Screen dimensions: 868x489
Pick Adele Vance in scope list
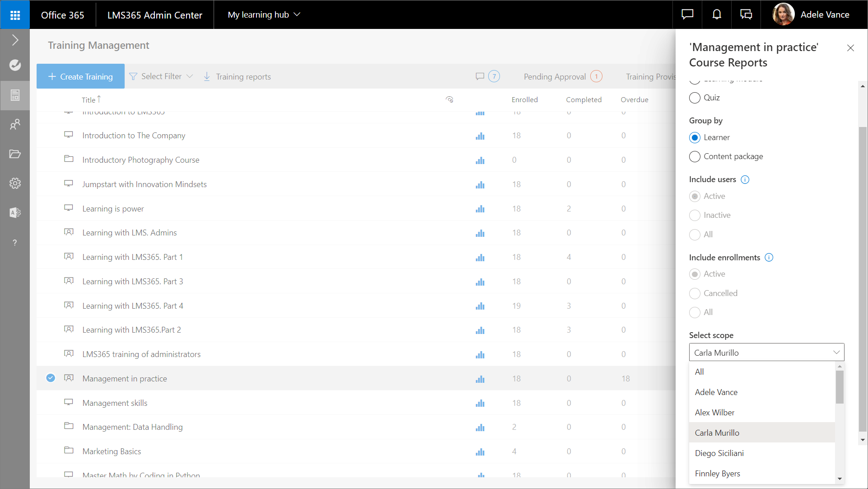tap(716, 392)
